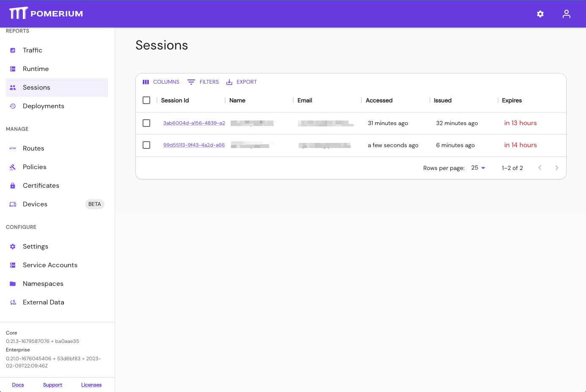Click '6 minutes ago' issued cell
The width and height of the screenshot is (586, 392).
pyautogui.click(x=455, y=145)
